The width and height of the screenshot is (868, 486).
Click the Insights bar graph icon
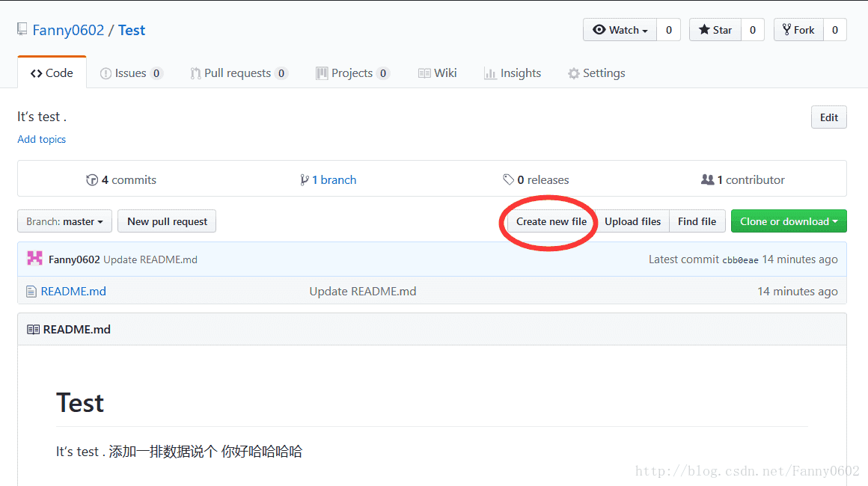(490, 73)
